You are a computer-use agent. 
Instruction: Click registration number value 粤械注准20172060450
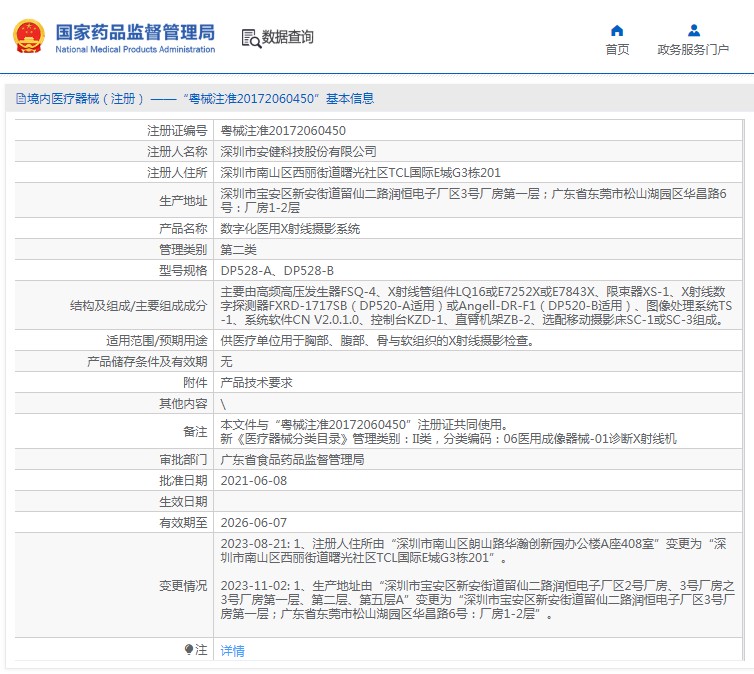283,130
